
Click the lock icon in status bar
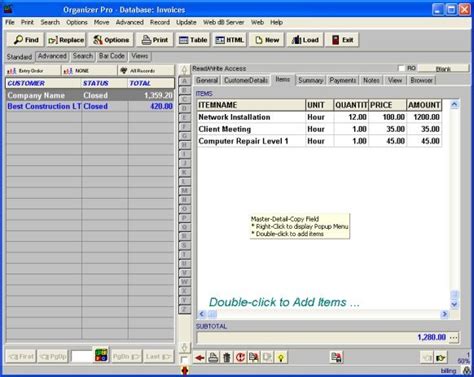(x=466, y=371)
